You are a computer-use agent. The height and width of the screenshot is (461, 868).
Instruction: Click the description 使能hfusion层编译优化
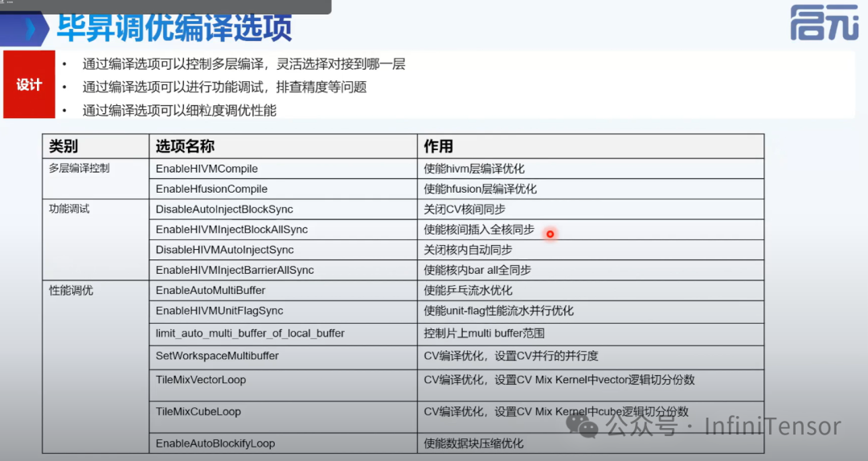pyautogui.click(x=480, y=190)
